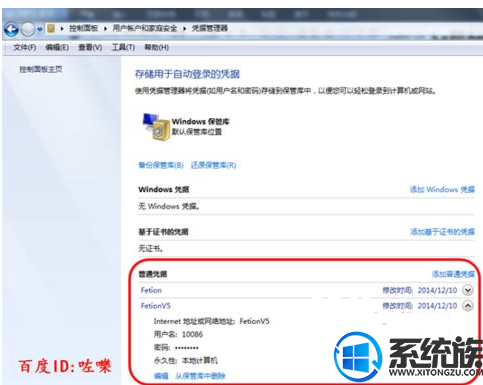Collapse the FetionV5 credential chevron
Screen dimensions: 483x385
pos(468,306)
